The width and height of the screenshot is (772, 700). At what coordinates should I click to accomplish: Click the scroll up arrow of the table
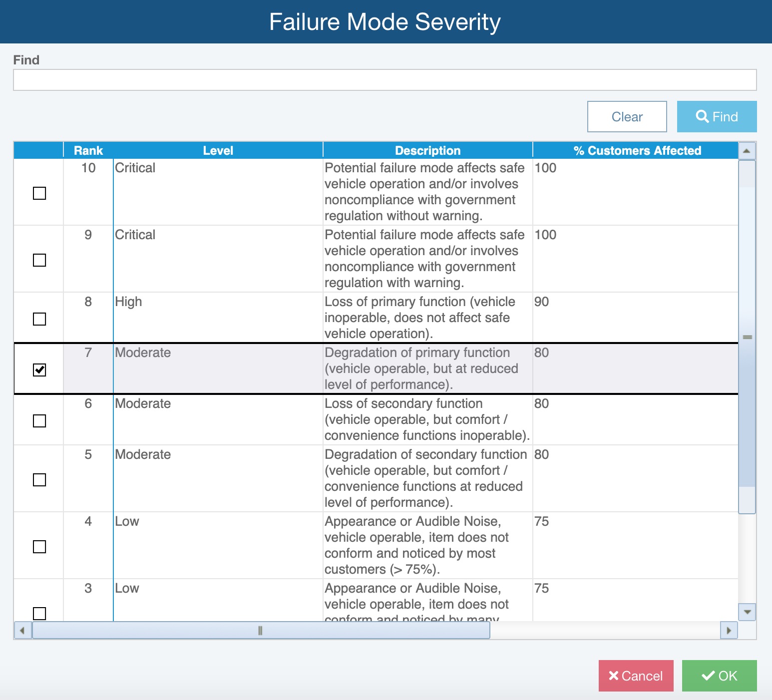[747, 151]
